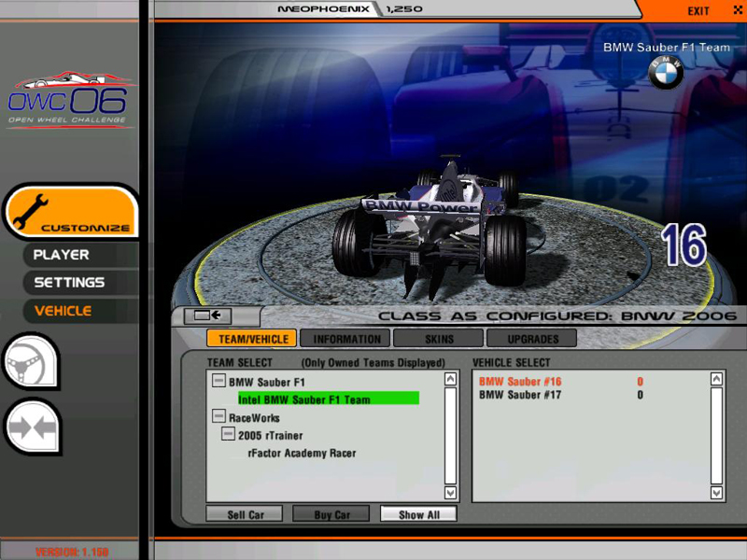
Task: Open the SKINS tab
Action: click(438, 339)
